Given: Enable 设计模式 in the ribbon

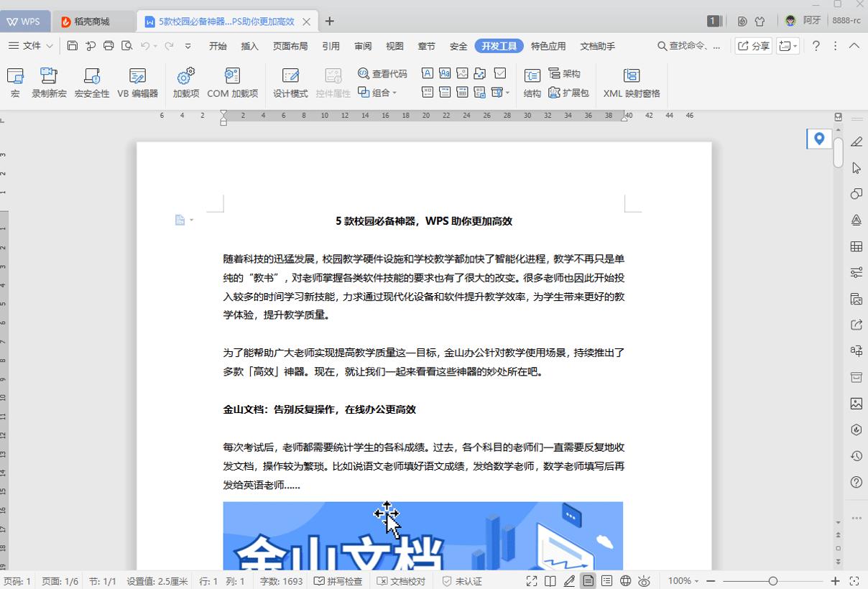Looking at the screenshot, I should [x=290, y=81].
